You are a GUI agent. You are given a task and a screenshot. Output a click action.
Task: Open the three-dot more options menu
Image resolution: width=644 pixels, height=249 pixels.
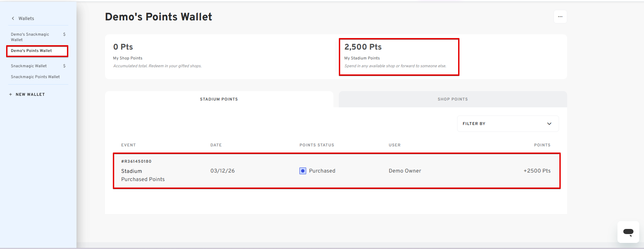(x=560, y=17)
